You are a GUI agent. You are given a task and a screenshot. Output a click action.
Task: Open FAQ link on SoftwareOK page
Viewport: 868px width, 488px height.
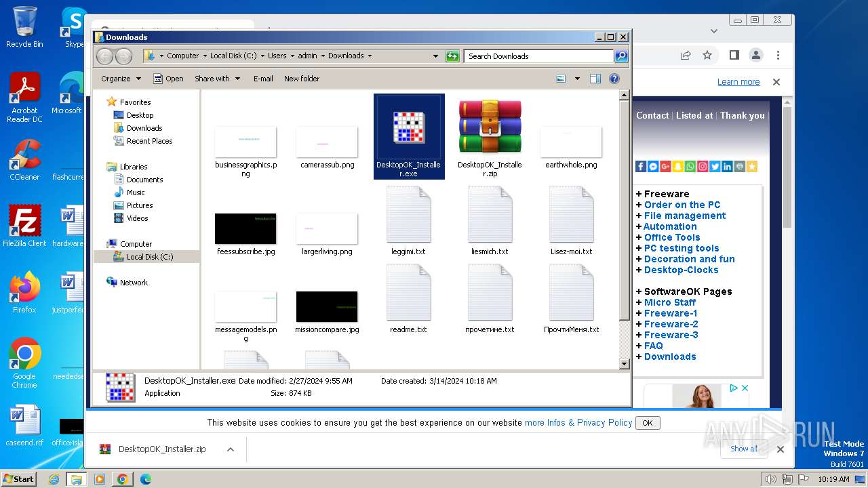tap(654, 346)
